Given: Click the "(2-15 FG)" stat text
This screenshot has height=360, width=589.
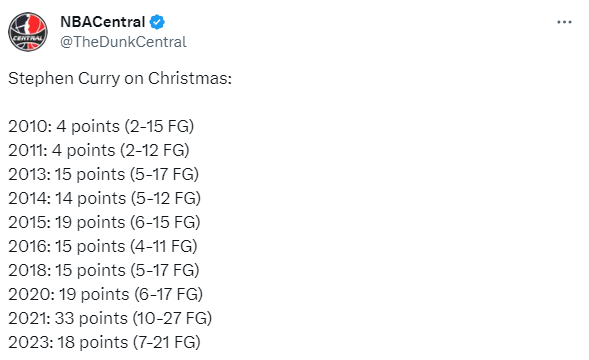Looking at the screenshot, I should click(x=159, y=127).
